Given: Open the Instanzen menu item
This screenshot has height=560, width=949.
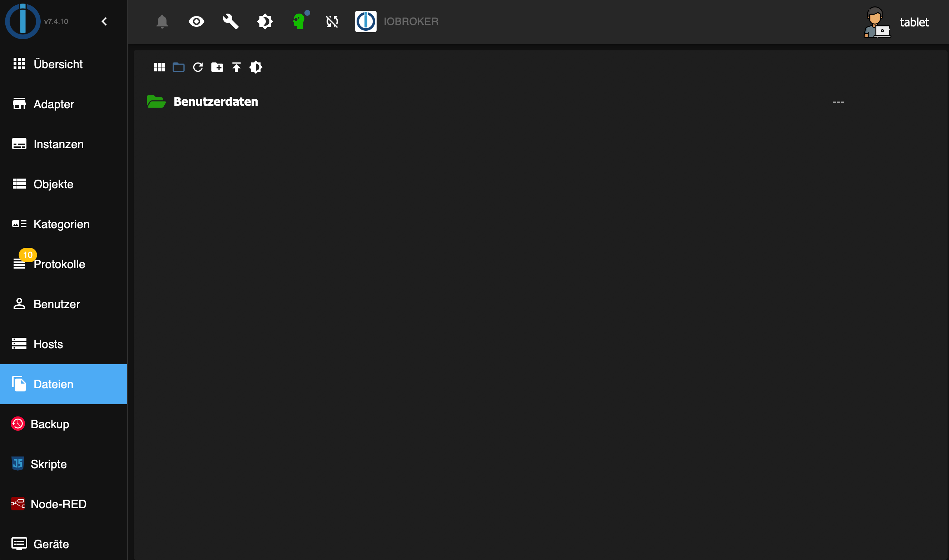Looking at the screenshot, I should point(59,144).
